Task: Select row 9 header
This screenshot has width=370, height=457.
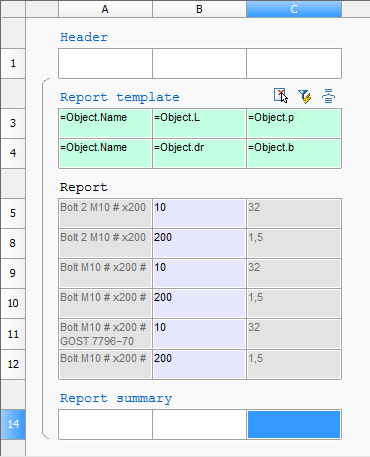Action: pos(13,273)
